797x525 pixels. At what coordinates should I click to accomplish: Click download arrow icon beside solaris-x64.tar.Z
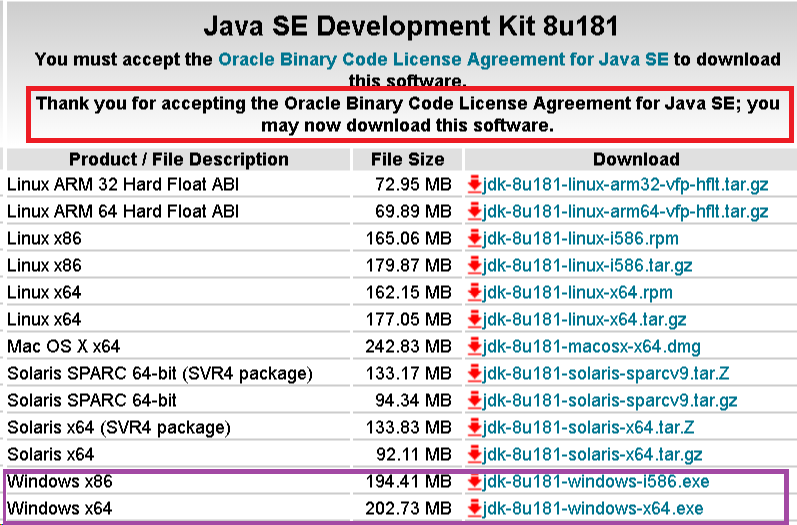(474, 427)
